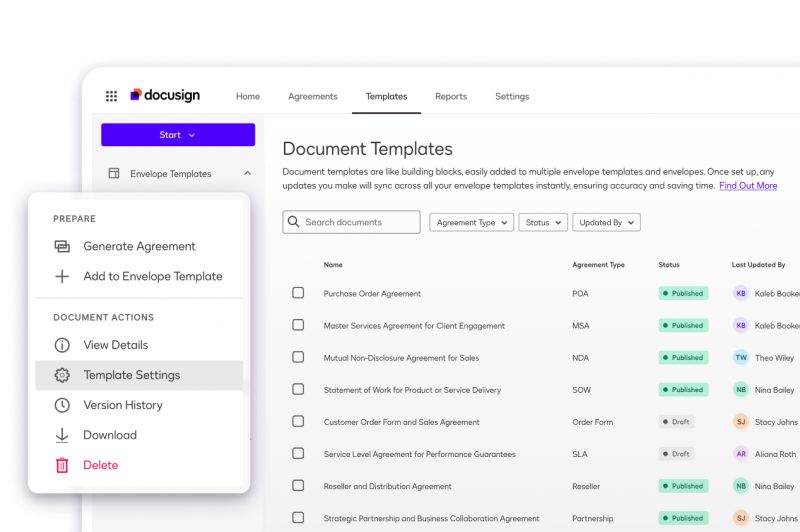Viewport: 800px width, 532px height.
Task: Choose Delete in document actions
Action: (x=139, y=465)
